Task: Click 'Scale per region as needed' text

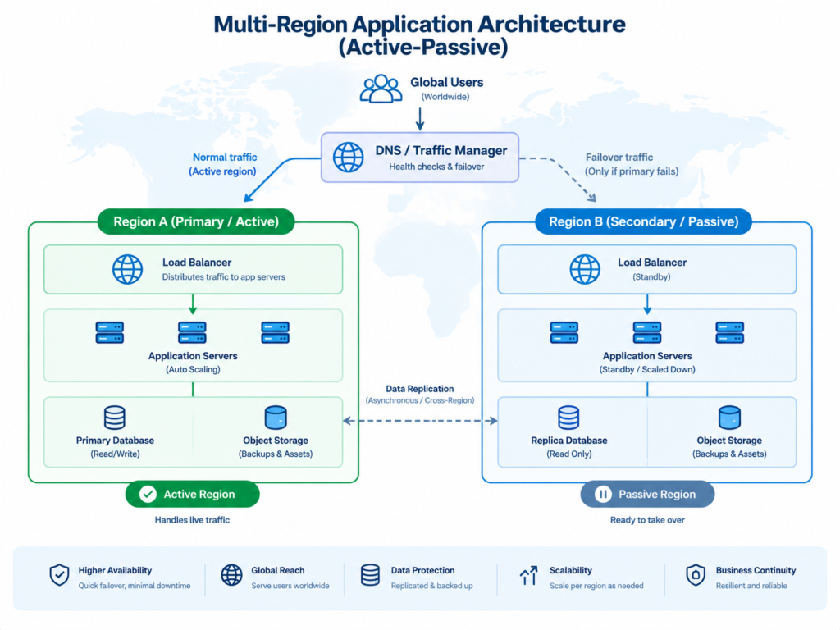Action: coord(596,586)
